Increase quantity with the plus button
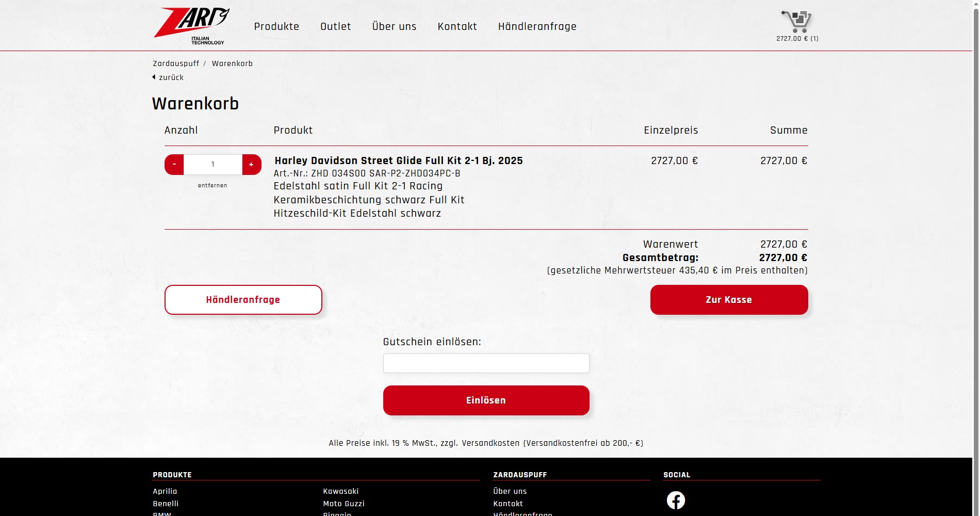 (251, 164)
